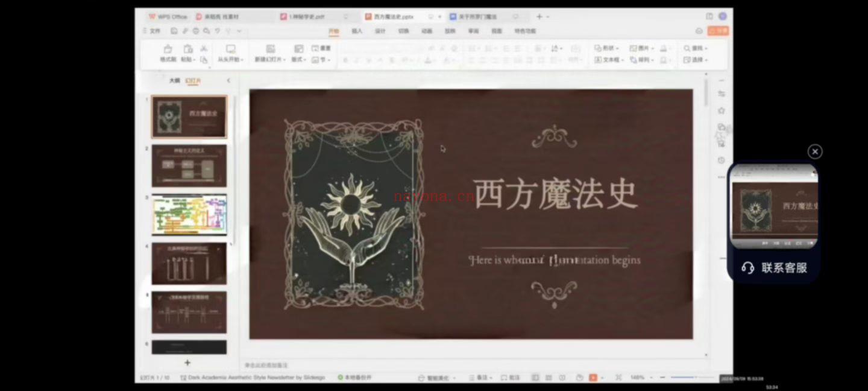Viewport: 868px width, 391px height.
Task: Select the 开始 ribbon tab
Action: click(333, 31)
